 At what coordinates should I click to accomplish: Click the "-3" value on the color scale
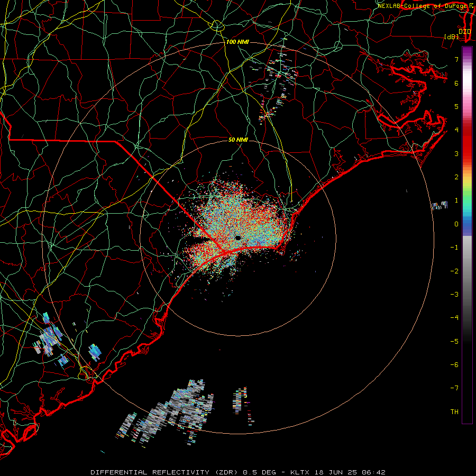(454, 294)
